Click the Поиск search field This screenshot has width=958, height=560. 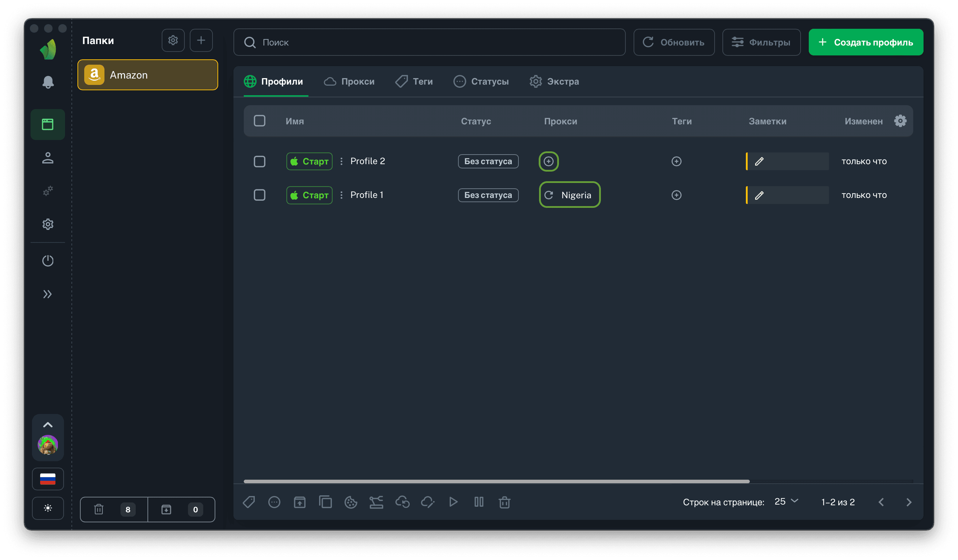tap(429, 42)
